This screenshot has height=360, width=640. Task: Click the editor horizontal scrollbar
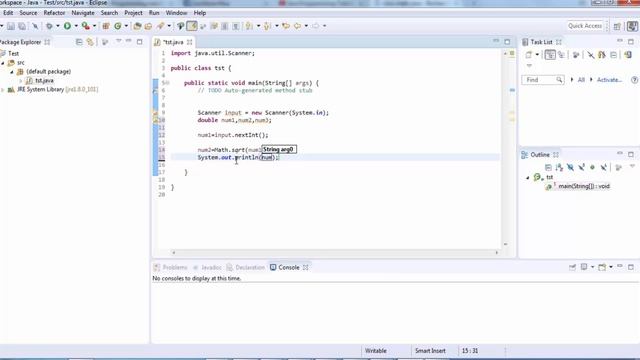335,253
